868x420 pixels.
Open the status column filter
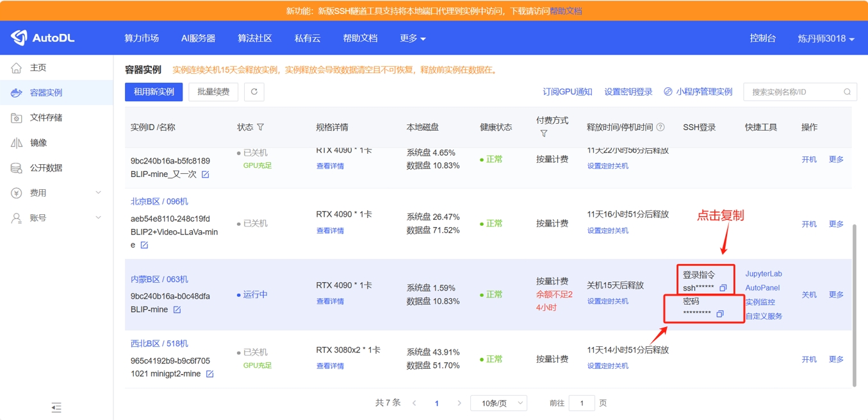261,128
